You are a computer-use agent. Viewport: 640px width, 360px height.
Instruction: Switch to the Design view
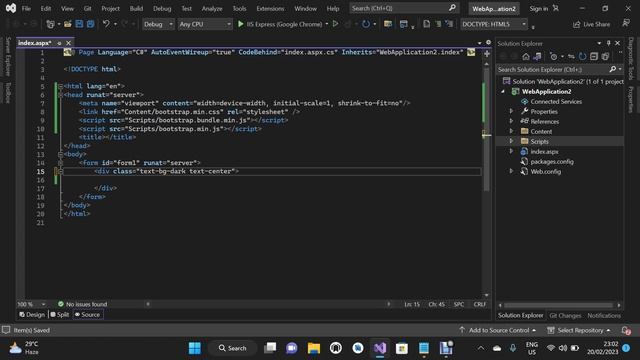(32, 315)
